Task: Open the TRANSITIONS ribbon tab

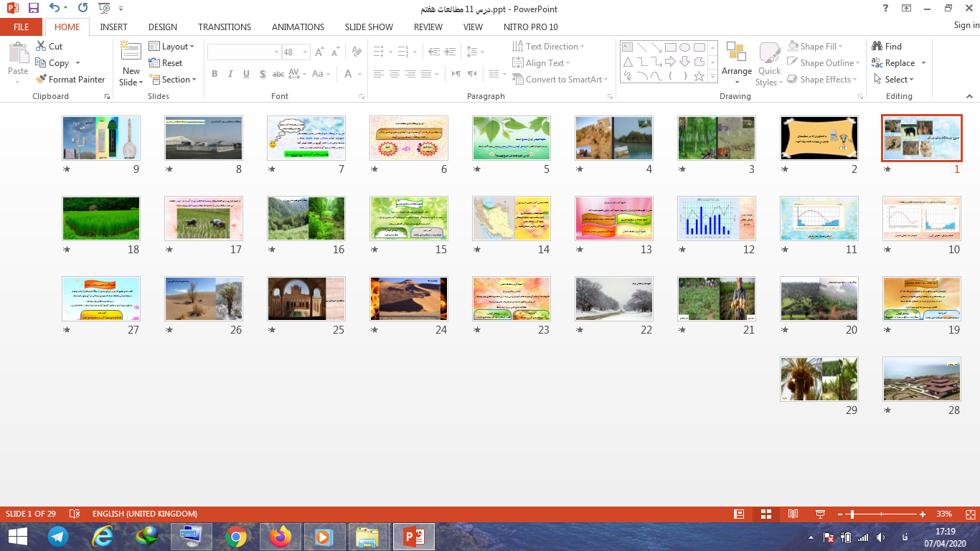Action: pyautogui.click(x=225, y=27)
